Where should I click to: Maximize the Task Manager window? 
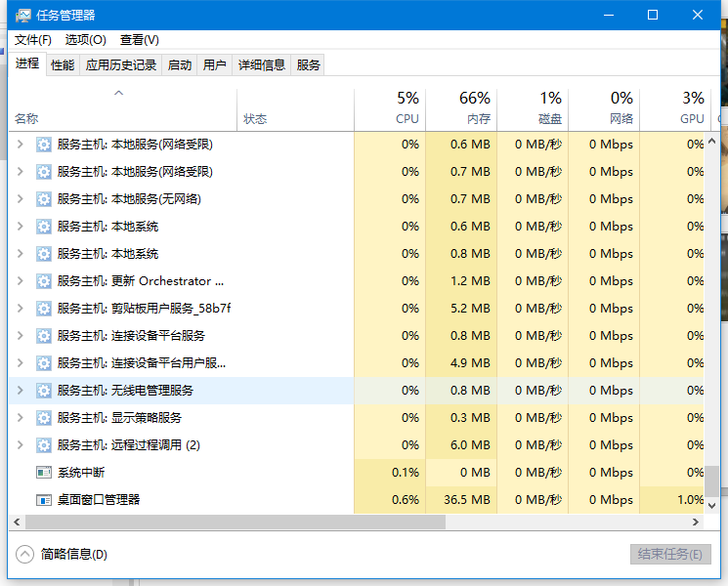[653, 15]
